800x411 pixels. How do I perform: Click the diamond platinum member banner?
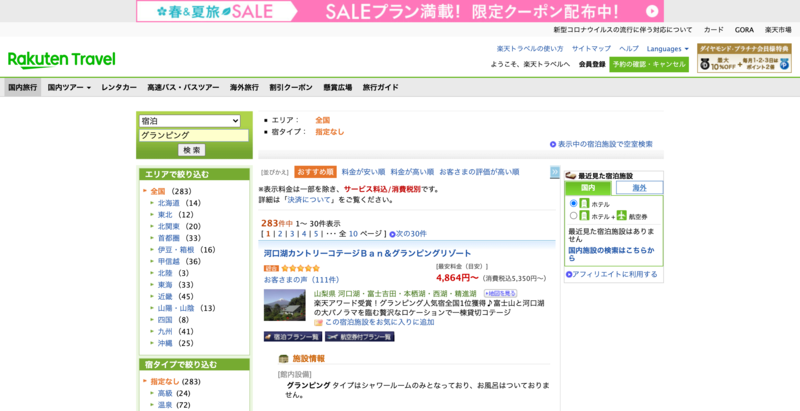(x=744, y=58)
